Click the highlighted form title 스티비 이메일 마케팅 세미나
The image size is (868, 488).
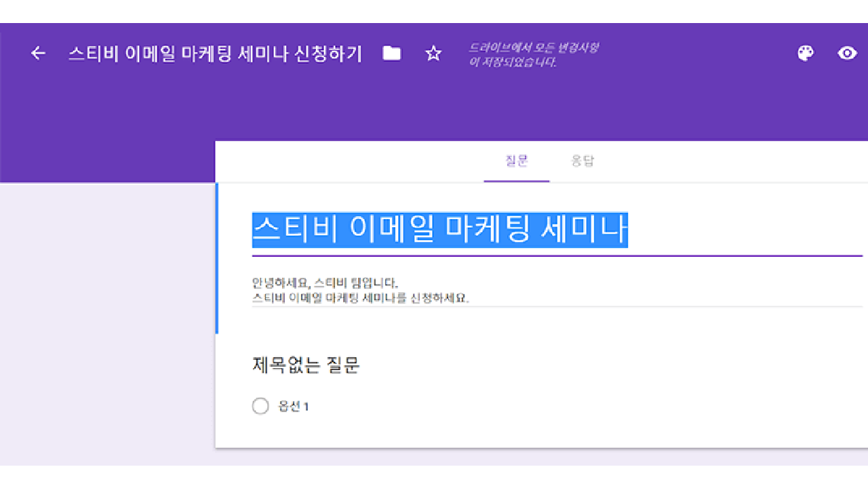(x=439, y=230)
